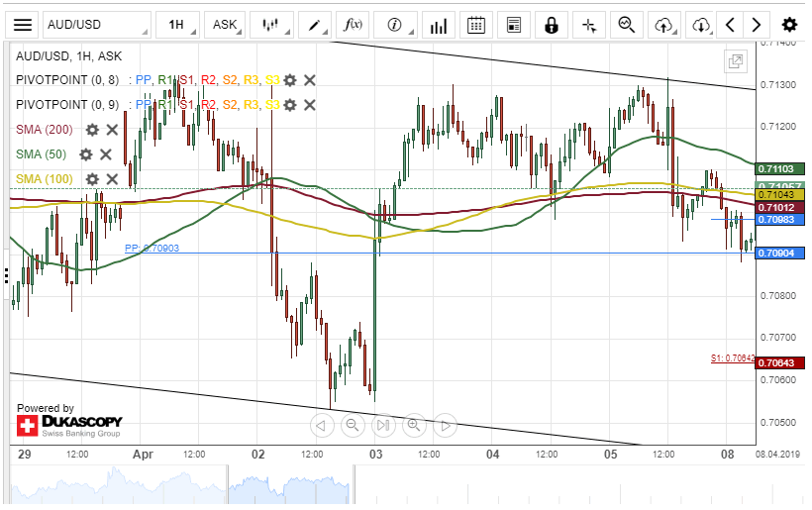This screenshot has height=510, width=812.
Task: Click the calendar date range icon
Action: pyautogui.click(x=476, y=25)
